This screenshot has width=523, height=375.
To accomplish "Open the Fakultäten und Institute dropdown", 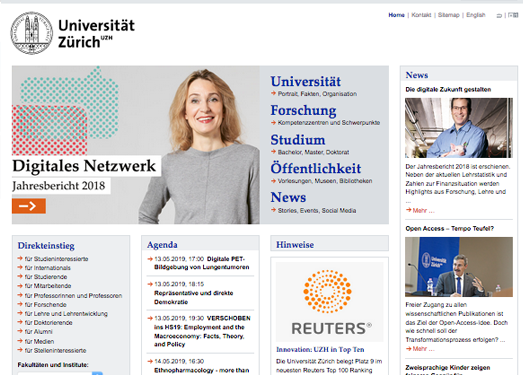I will (60, 373).
